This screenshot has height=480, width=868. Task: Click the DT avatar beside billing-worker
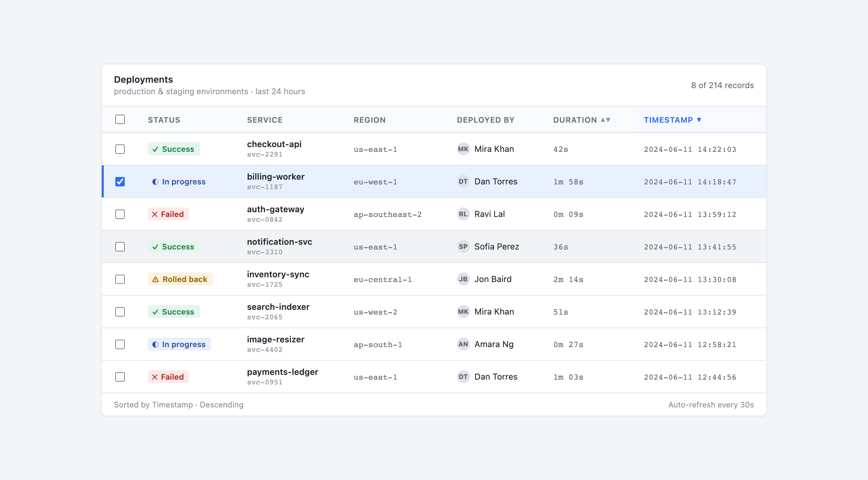[463, 181]
